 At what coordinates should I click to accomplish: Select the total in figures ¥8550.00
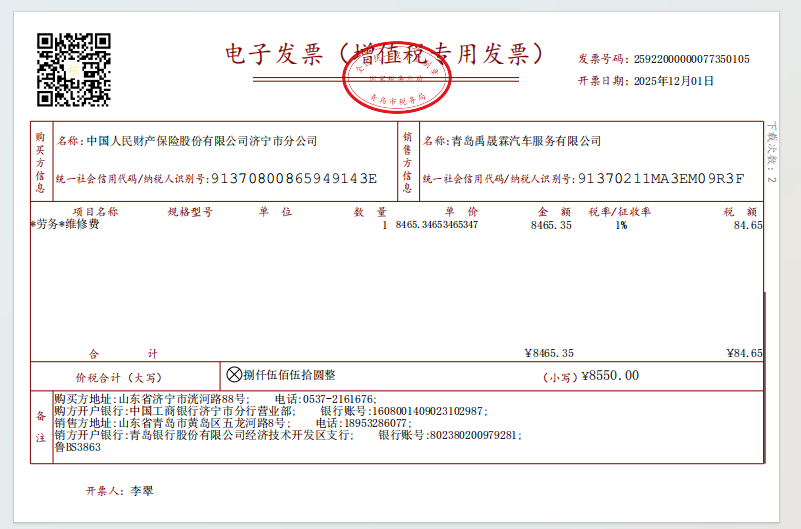(609, 376)
